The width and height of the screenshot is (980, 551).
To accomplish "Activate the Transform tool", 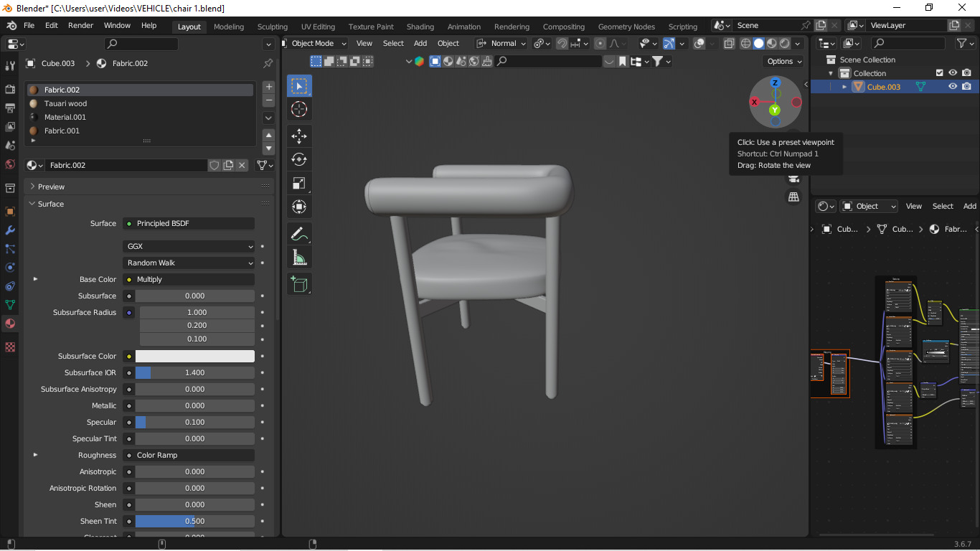I will [299, 207].
